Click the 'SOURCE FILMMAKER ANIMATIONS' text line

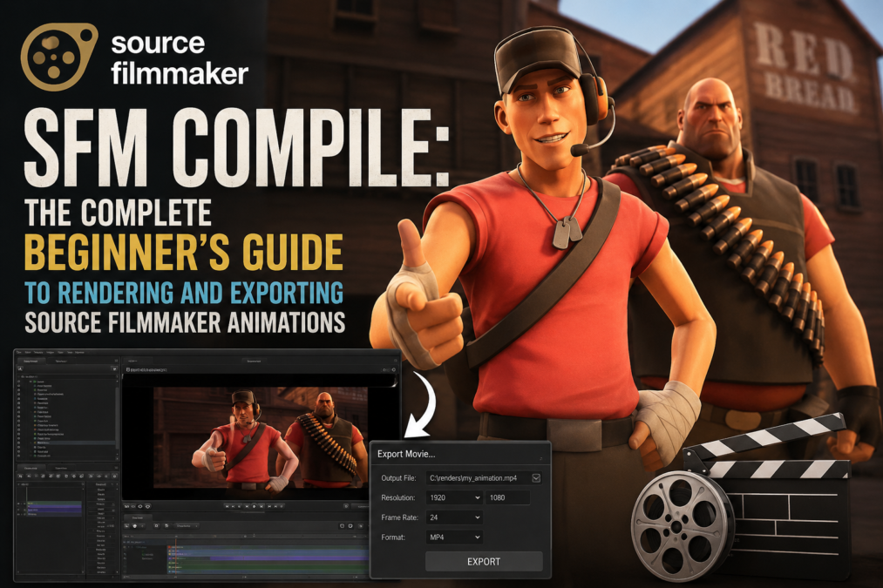(x=185, y=321)
